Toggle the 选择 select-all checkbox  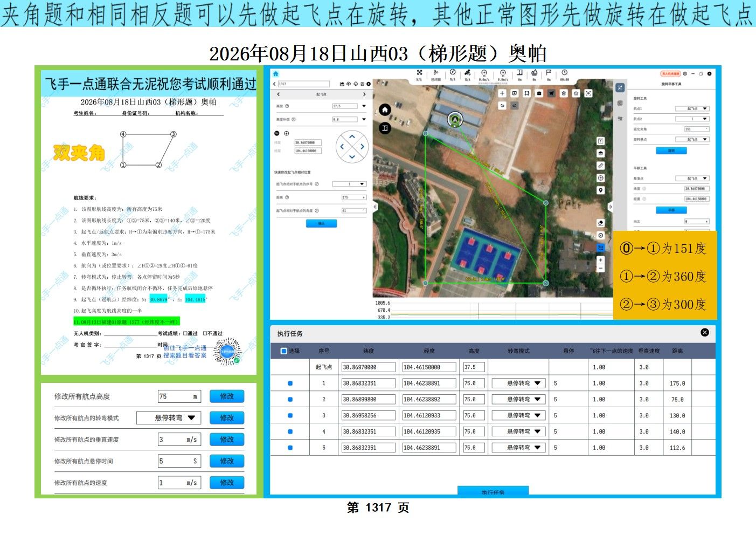pyautogui.click(x=284, y=351)
